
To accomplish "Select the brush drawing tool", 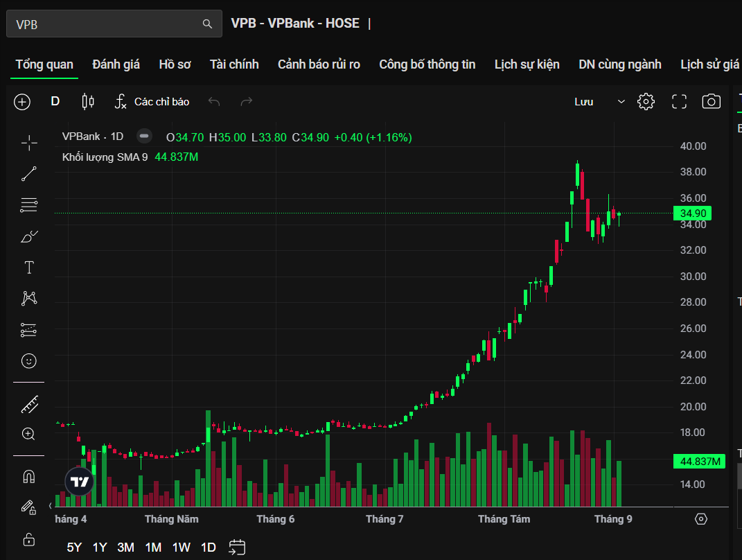I will pos(29,236).
